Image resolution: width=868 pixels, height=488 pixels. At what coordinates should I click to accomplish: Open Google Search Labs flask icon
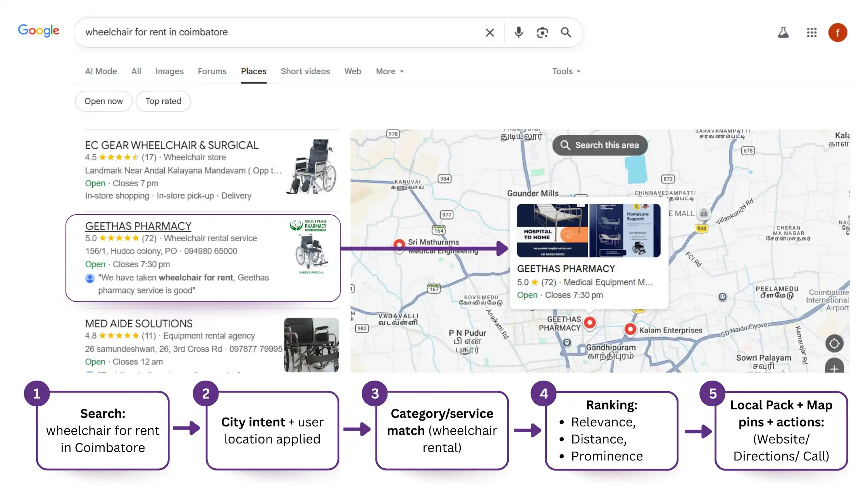(x=783, y=33)
